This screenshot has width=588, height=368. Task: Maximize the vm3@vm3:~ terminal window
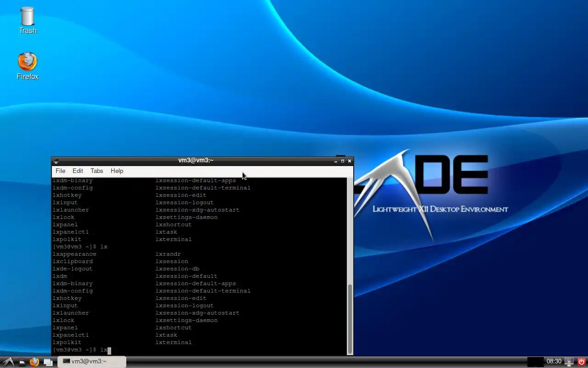click(343, 161)
